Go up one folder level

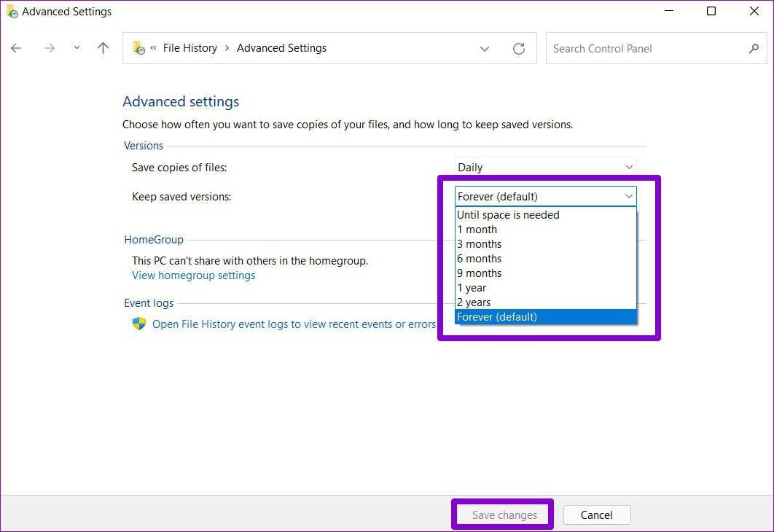pos(103,48)
